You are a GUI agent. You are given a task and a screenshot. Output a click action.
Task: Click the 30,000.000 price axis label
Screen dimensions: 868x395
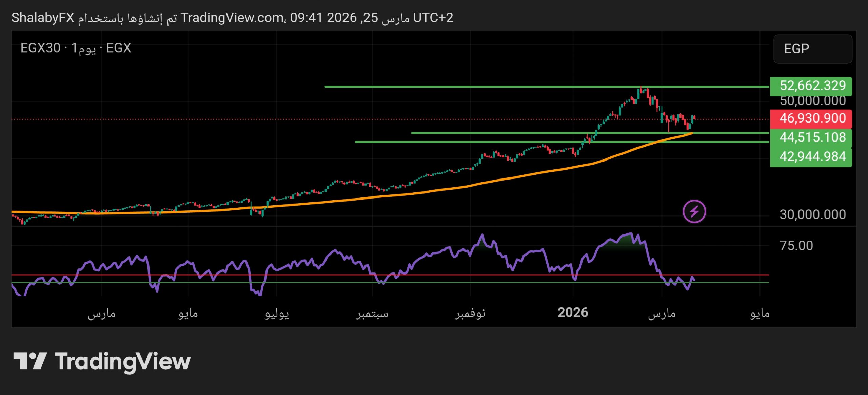(x=812, y=214)
